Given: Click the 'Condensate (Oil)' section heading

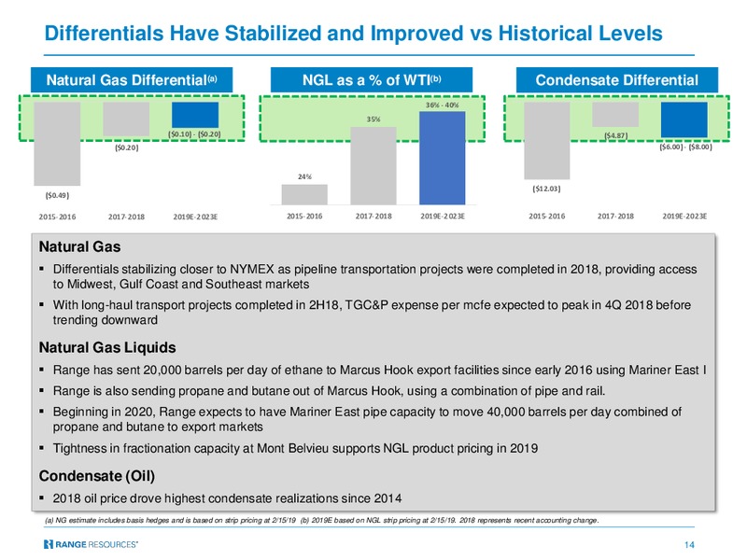Looking at the screenshot, I should [97, 476].
